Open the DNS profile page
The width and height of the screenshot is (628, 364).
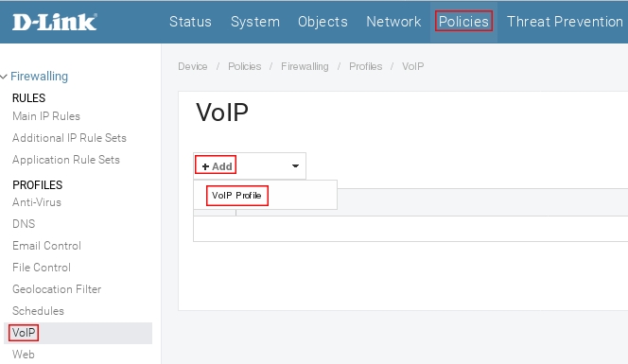[x=24, y=224]
